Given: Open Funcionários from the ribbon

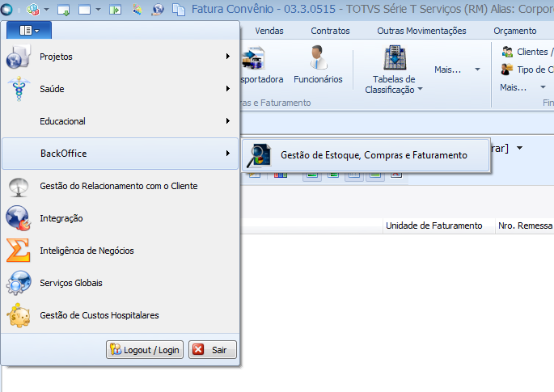Looking at the screenshot, I should tap(318, 65).
